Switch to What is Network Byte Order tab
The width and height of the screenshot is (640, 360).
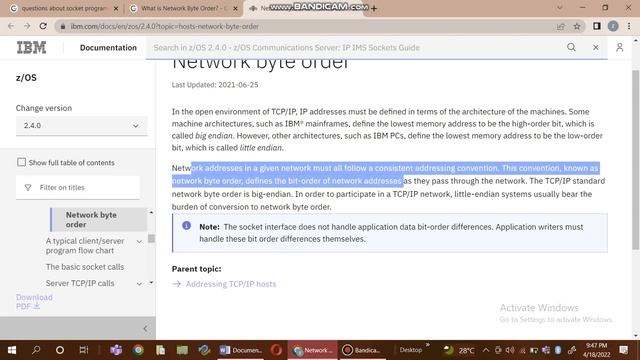point(184,8)
